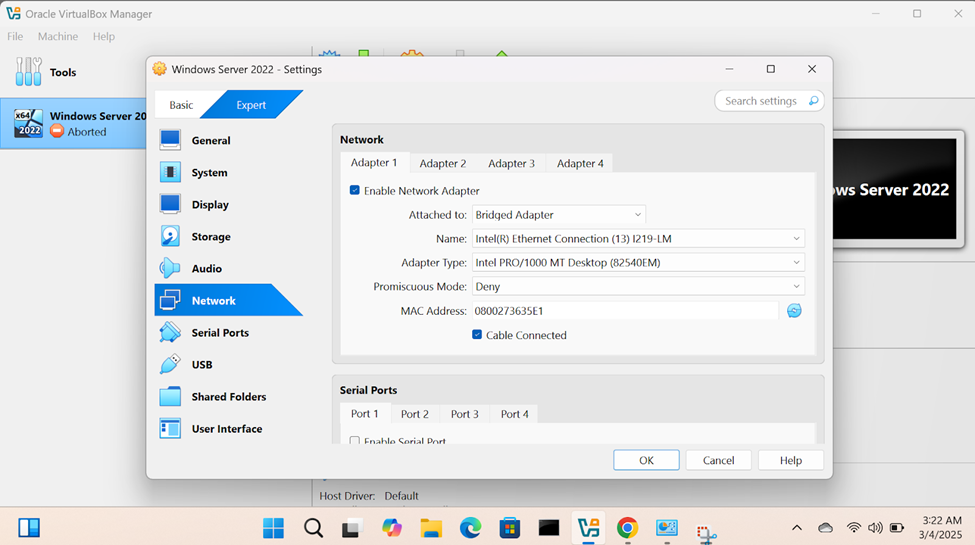Open the widgets panel on taskbar

pos(29,528)
